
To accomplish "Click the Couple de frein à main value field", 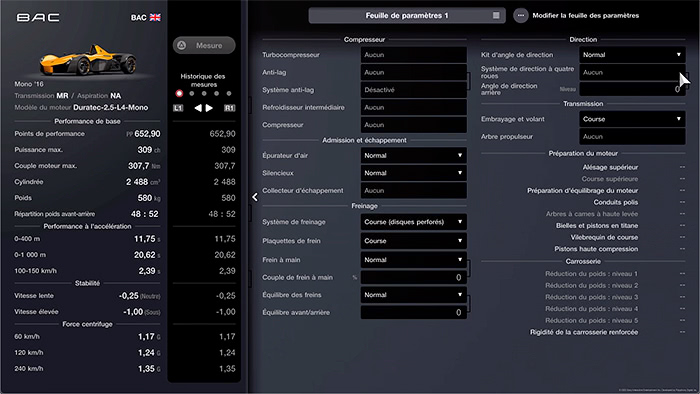I will [413, 278].
